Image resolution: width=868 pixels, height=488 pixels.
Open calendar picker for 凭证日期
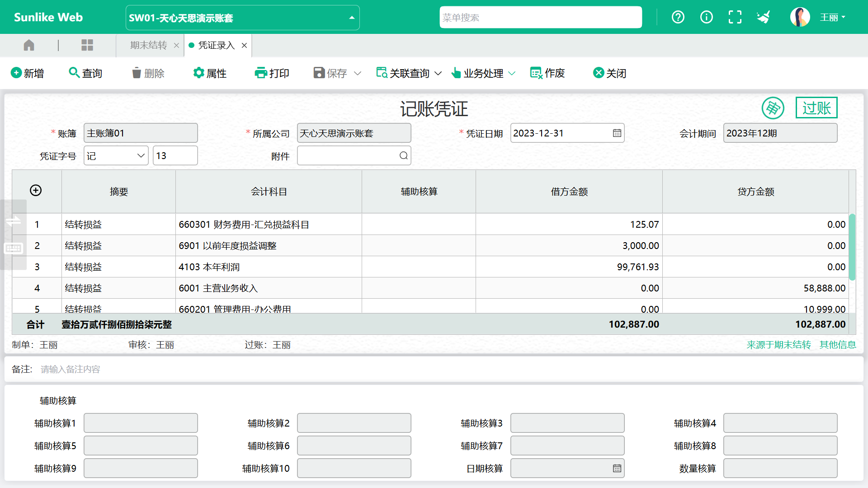click(x=617, y=133)
